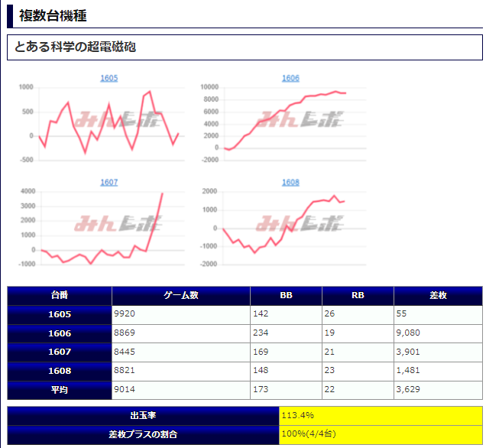The width and height of the screenshot is (486, 448).
Task: Click RB value 19
Action: click(358, 333)
